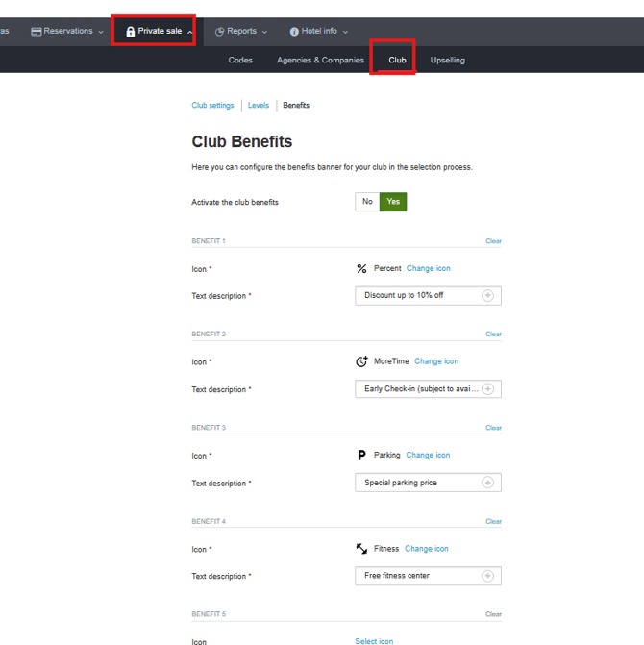644x645 pixels.
Task: Click Select icon link for Benefit 5
Action: [x=374, y=641]
